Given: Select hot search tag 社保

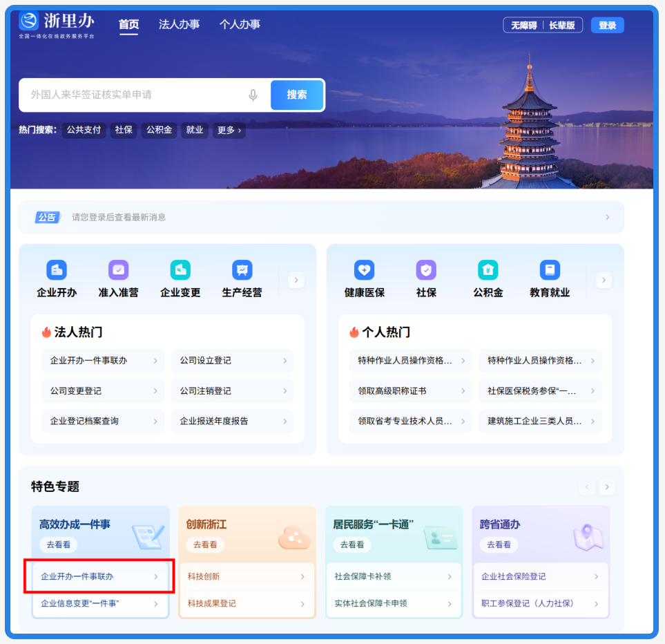Looking at the screenshot, I should (124, 130).
